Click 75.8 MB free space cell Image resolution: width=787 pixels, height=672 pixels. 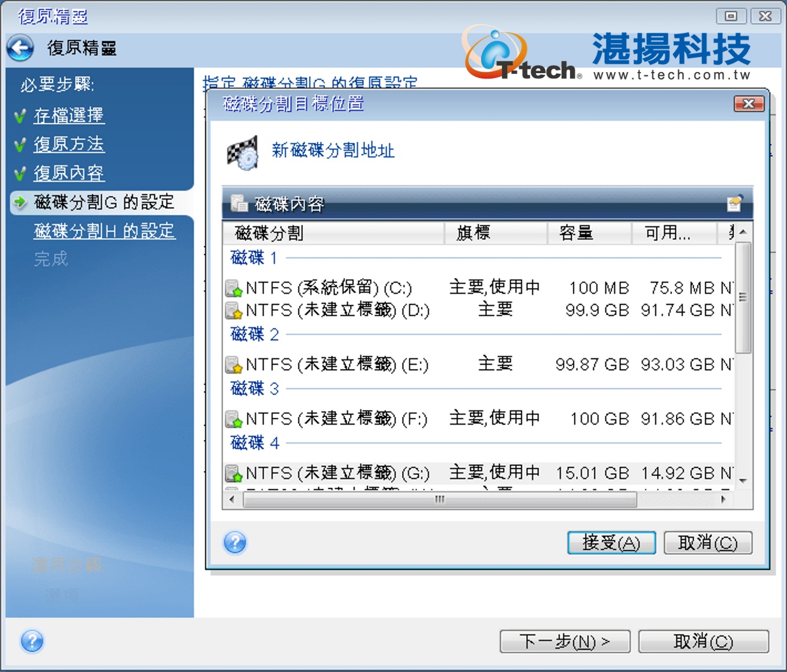[x=682, y=288]
